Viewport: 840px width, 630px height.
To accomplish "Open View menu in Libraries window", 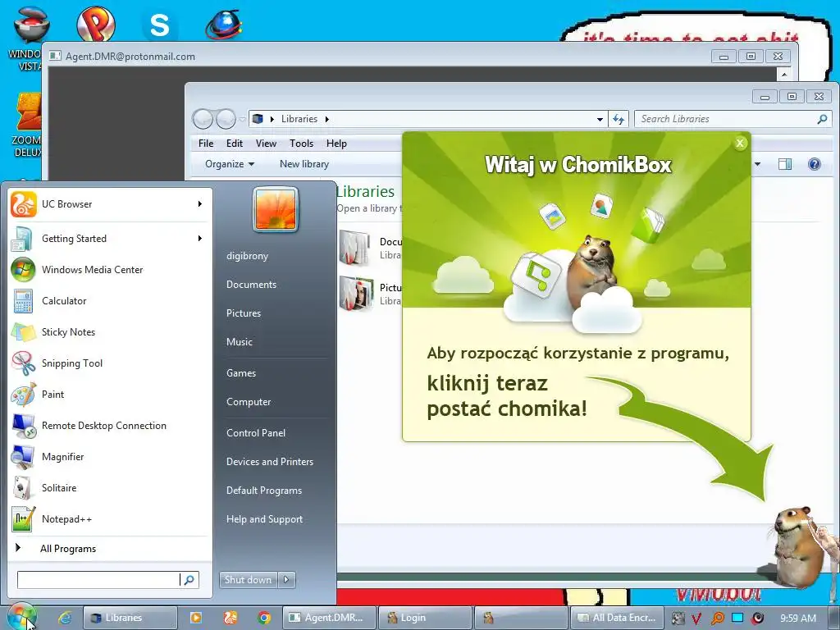I will pyautogui.click(x=266, y=144).
